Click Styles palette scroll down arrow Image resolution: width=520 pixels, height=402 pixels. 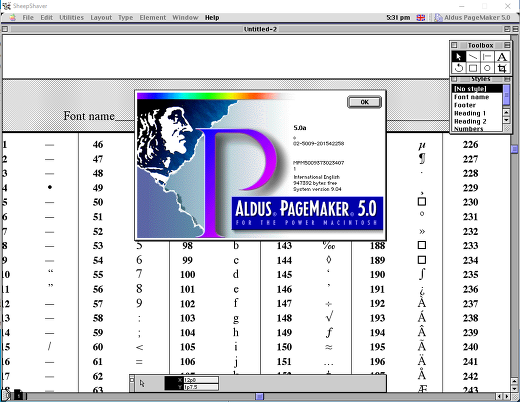tap(506, 120)
